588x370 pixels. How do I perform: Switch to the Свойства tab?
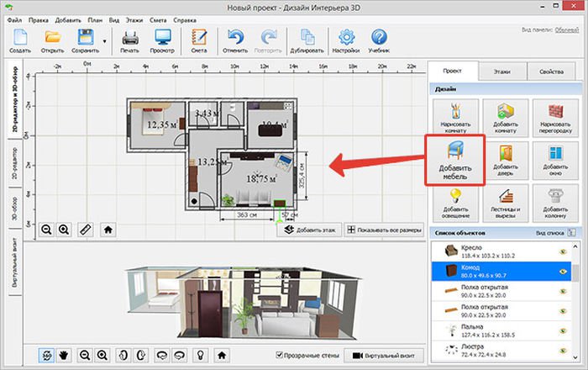tap(553, 73)
